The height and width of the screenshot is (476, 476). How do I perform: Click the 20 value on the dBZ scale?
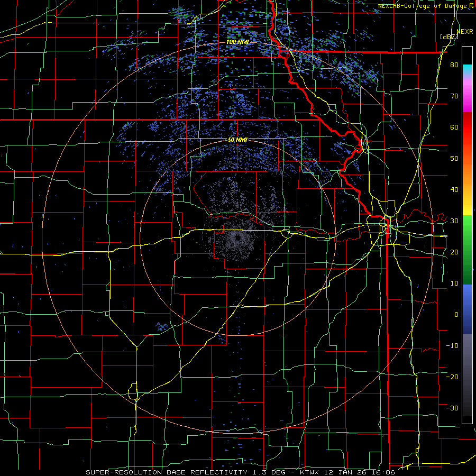coord(454,252)
